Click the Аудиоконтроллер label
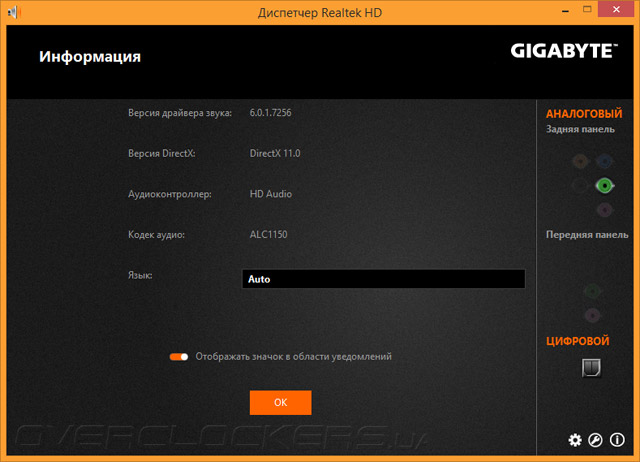The image size is (640, 462). (170, 194)
